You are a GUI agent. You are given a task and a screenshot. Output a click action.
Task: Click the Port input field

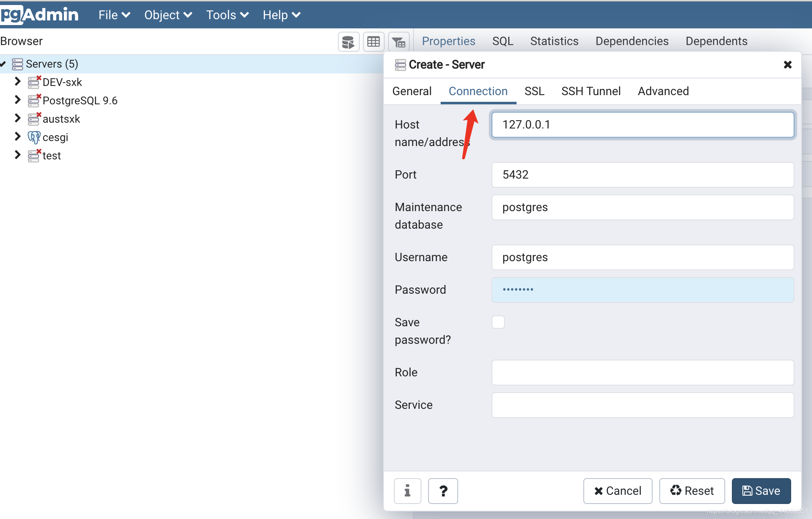click(x=643, y=175)
